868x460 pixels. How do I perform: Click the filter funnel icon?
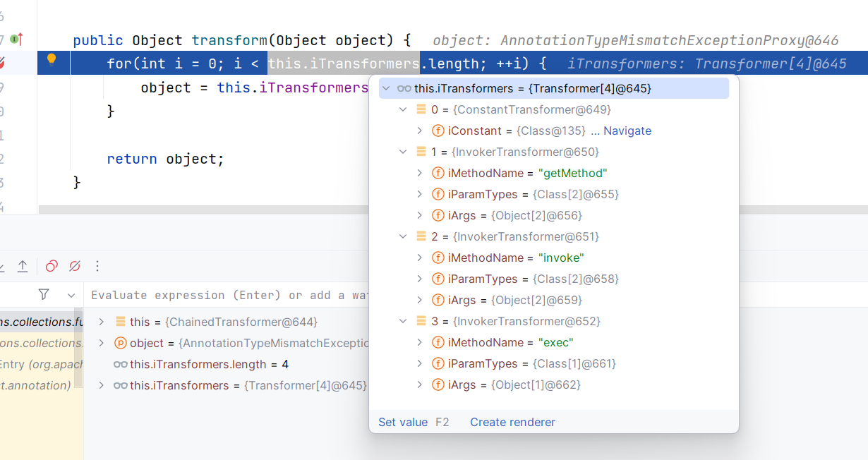click(x=44, y=294)
